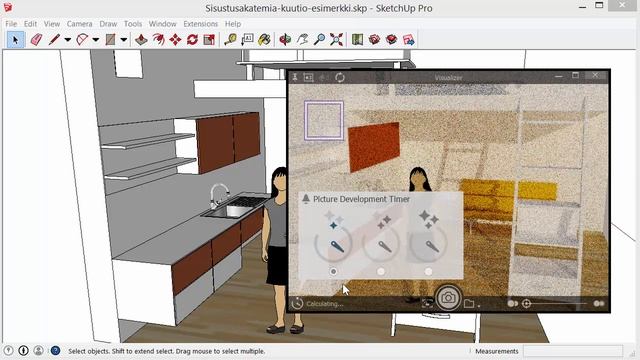The image size is (640, 360).
Task: Click the user sign-in status icon
Action: 39,351
